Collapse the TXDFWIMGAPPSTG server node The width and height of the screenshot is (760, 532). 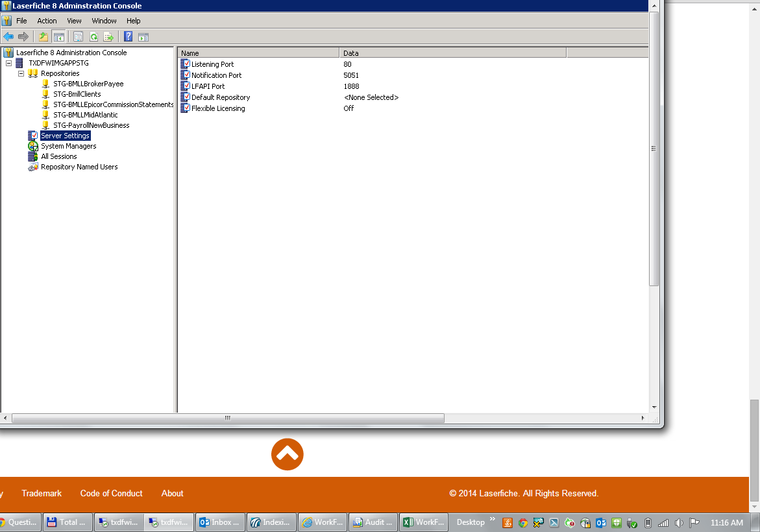8,63
